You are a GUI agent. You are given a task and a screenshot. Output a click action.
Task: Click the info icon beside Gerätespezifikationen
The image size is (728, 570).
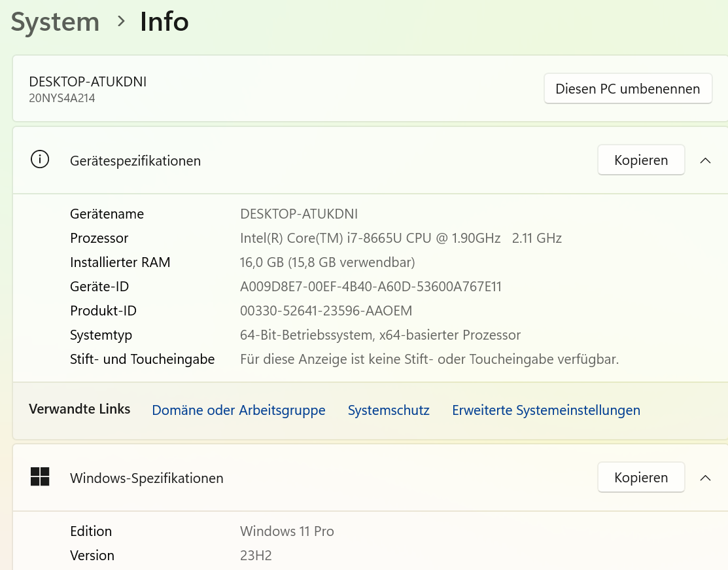[x=40, y=159]
